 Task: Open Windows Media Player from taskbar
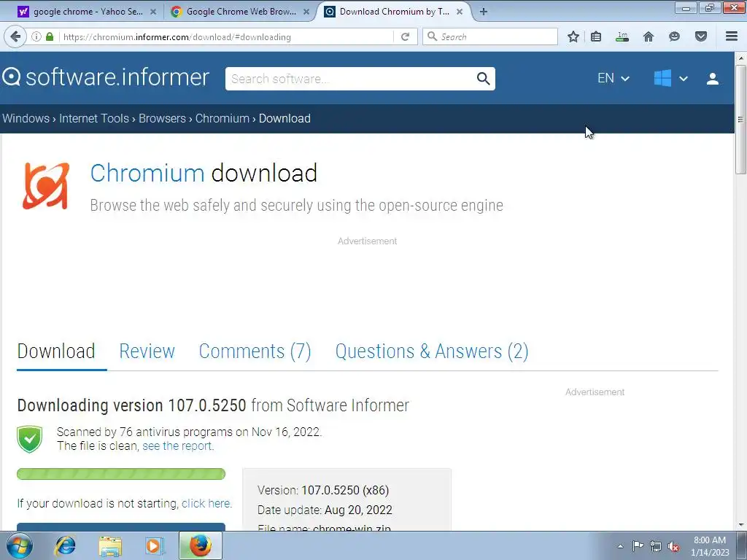pyautogui.click(x=155, y=545)
